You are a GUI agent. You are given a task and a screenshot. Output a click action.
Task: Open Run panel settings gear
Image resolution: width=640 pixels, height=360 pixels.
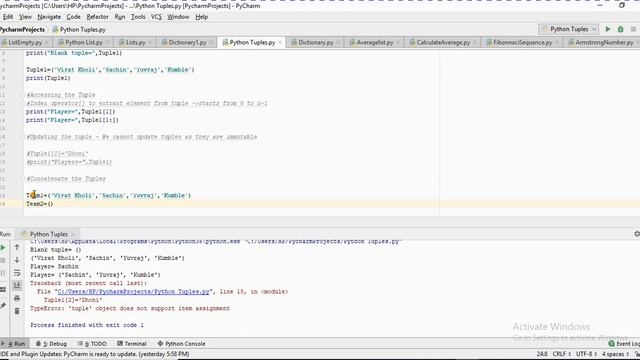pos(637,234)
